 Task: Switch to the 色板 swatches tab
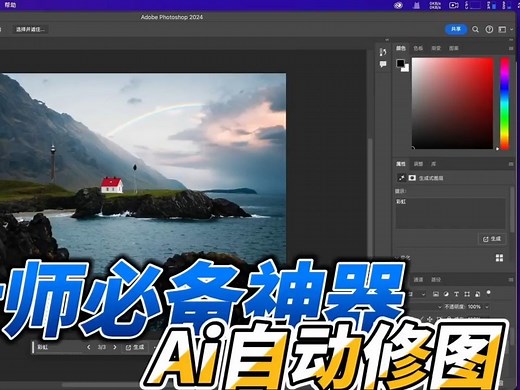click(x=418, y=48)
